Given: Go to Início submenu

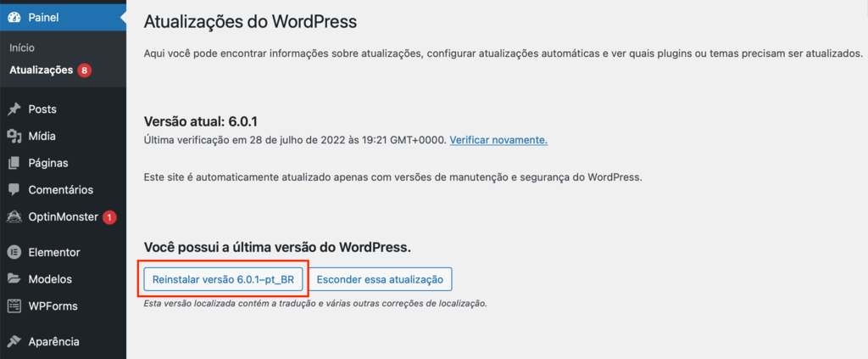Looking at the screenshot, I should tap(22, 48).
